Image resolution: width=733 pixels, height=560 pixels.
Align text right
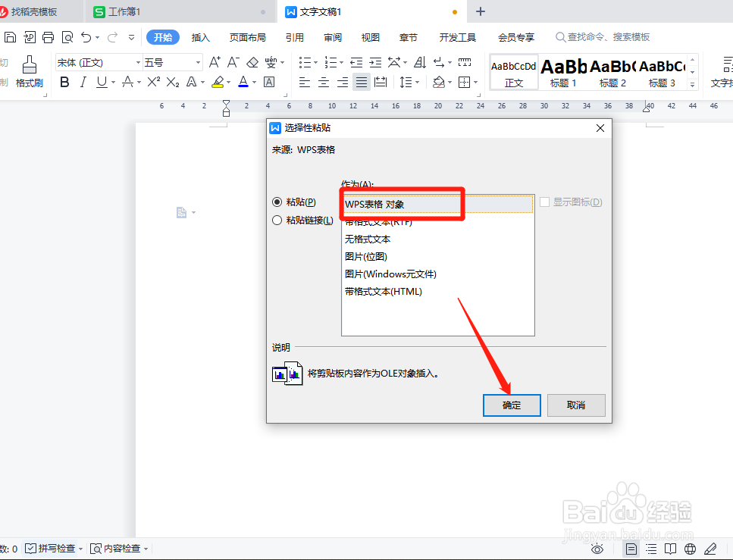342,83
